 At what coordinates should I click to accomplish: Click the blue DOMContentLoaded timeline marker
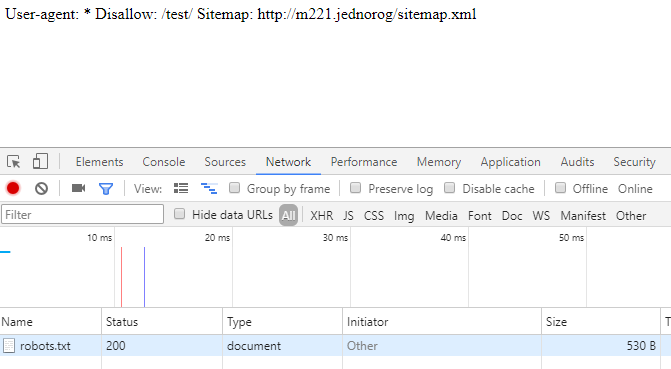click(145, 277)
